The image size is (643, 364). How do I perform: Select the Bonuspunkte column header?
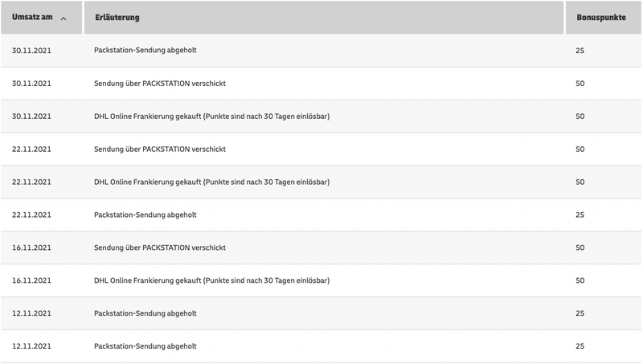coord(601,17)
